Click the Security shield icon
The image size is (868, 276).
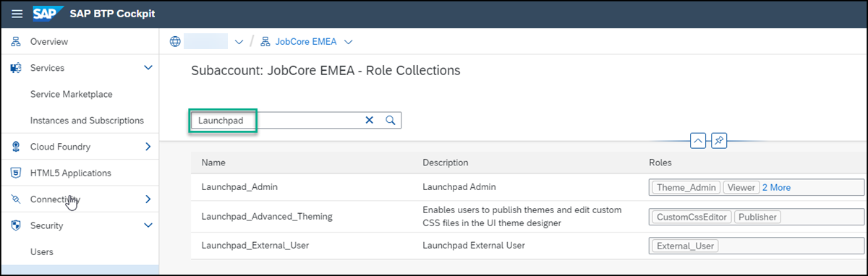(x=16, y=225)
